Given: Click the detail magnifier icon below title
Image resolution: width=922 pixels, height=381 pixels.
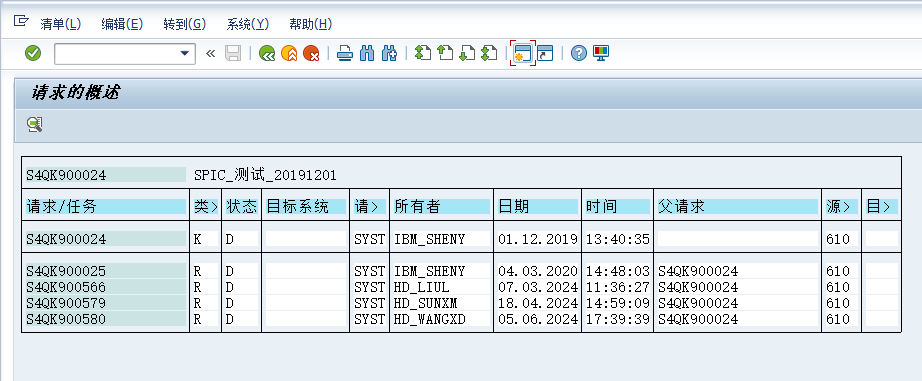Looking at the screenshot, I should point(35,124).
